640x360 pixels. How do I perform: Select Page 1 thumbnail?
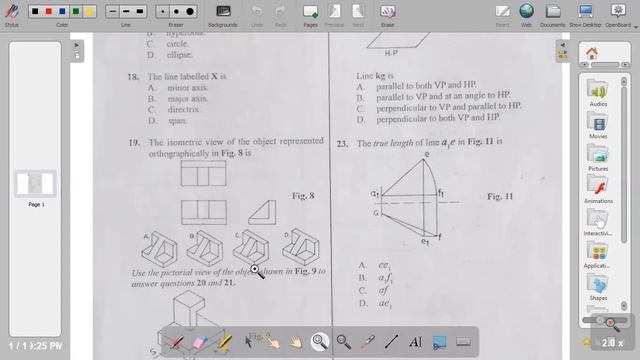tap(36, 183)
